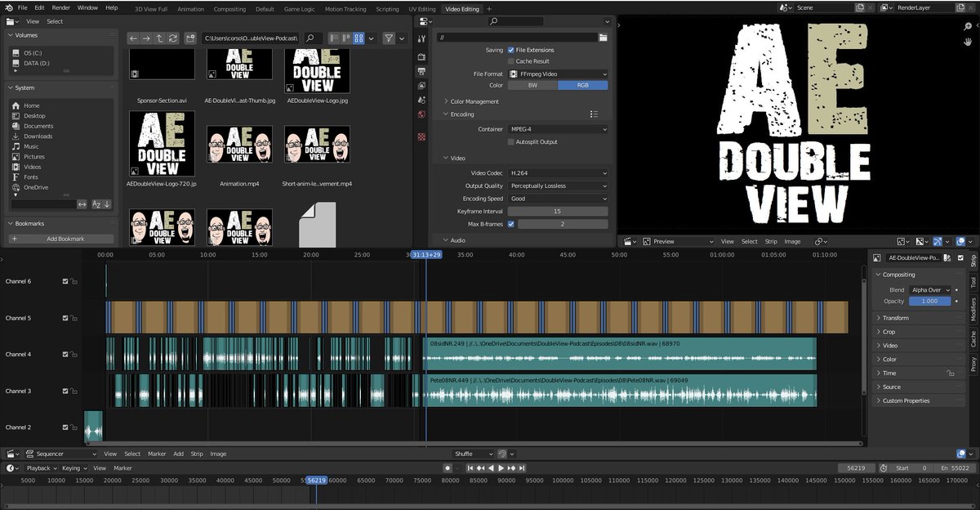Image resolution: width=980 pixels, height=510 pixels.
Task: Toggle auto keying record button
Action: pyautogui.click(x=448, y=468)
